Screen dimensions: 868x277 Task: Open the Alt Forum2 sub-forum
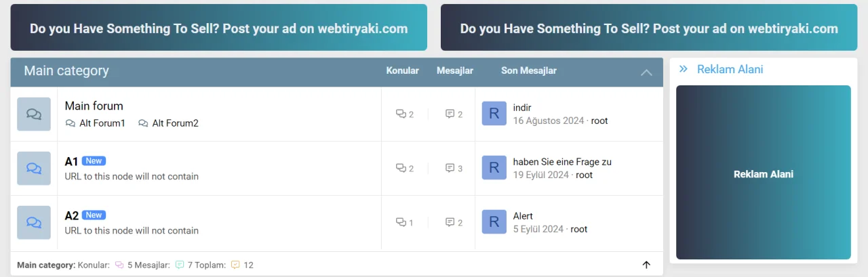point(175,123)
